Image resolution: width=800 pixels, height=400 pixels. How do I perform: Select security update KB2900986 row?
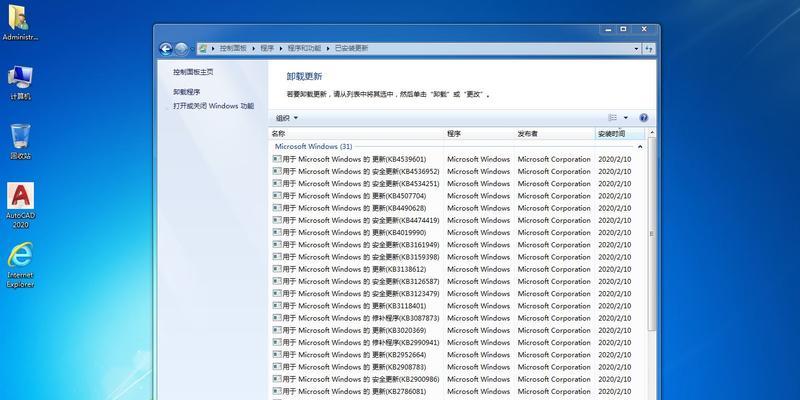click(453, 380)
